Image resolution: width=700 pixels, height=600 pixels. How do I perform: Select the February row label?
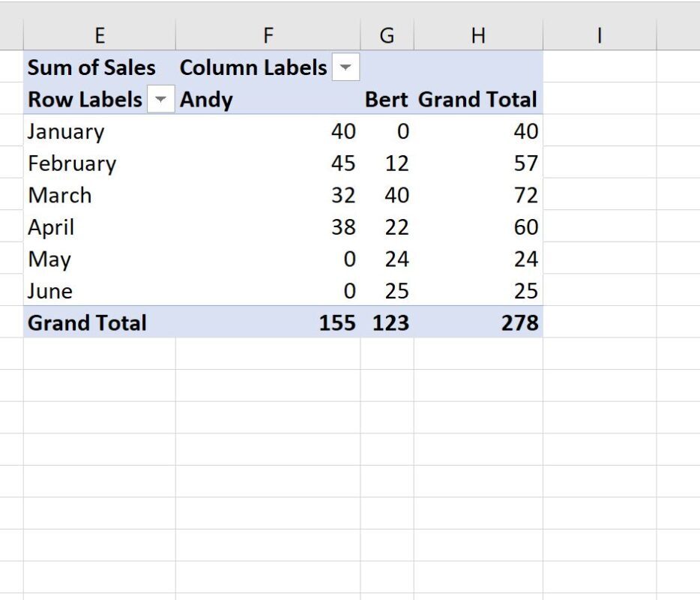tap(71, 163)
